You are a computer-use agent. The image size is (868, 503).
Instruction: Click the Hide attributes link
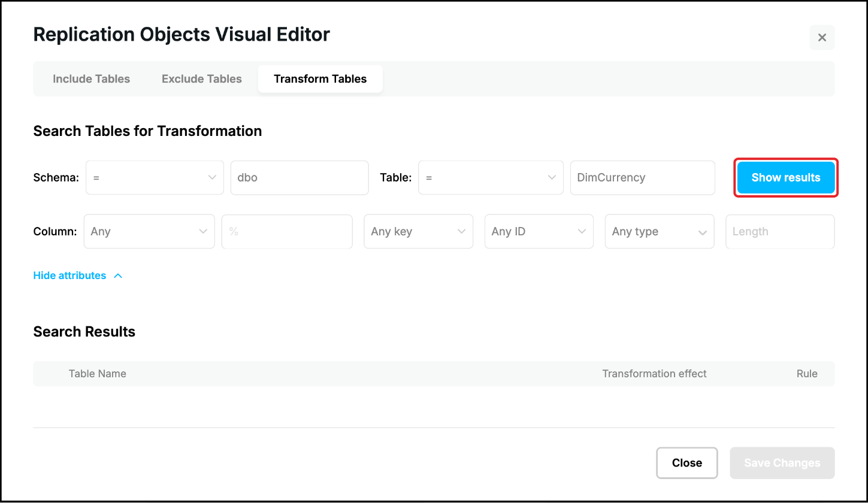pos(78,275)
